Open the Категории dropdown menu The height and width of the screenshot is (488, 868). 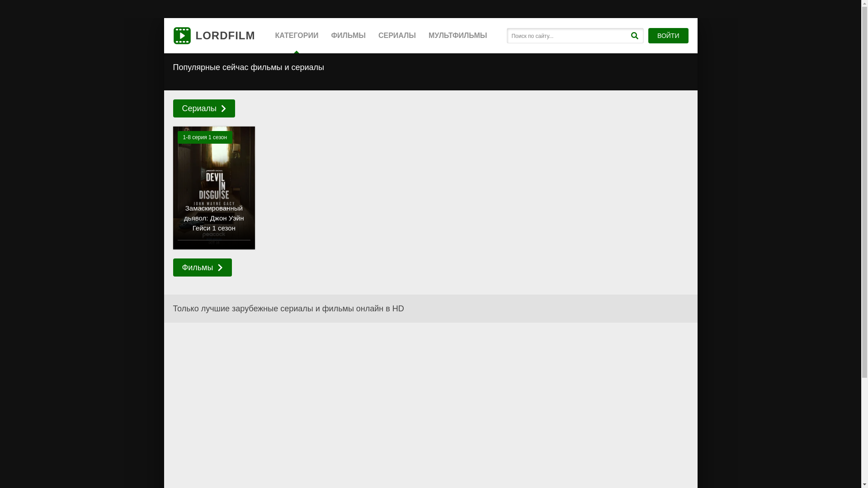tap(297, 36)
